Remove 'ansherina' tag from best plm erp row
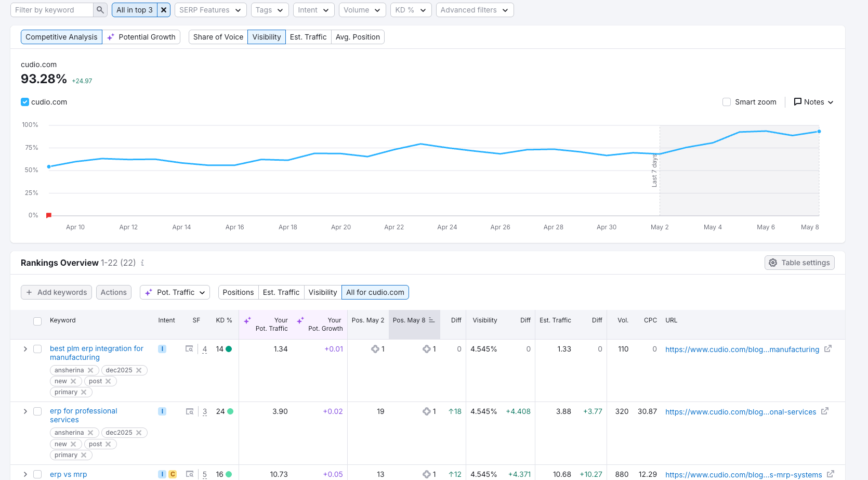 coord(90,370)
